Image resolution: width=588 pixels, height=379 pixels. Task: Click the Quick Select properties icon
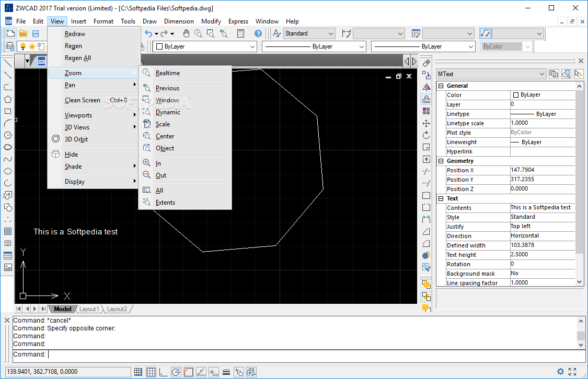pos(579,74)
